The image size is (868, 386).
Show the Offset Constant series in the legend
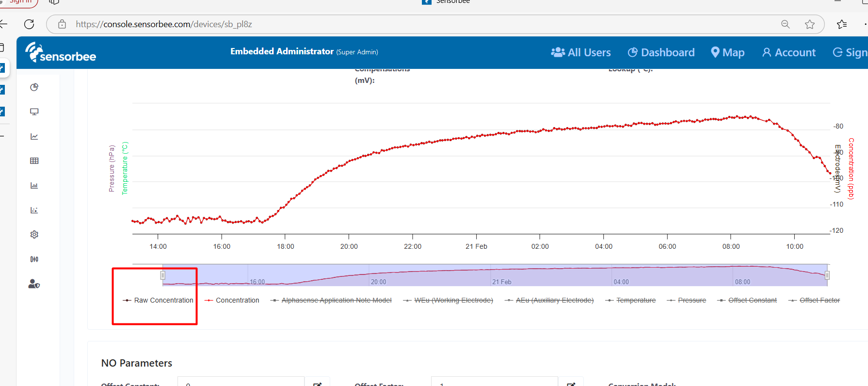click(747, 301)
